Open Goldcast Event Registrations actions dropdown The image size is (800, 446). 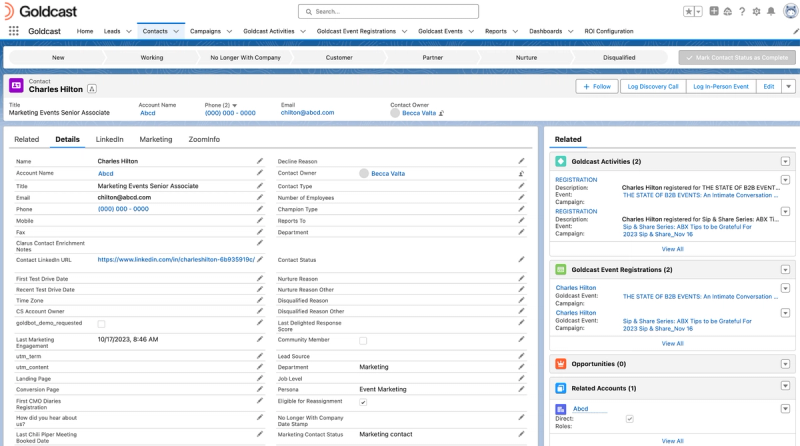785,269
